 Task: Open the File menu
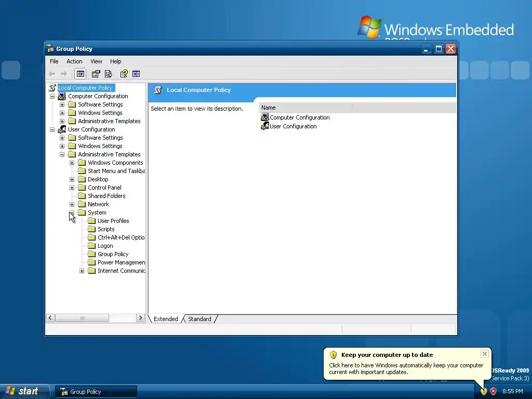pos(54,61)
